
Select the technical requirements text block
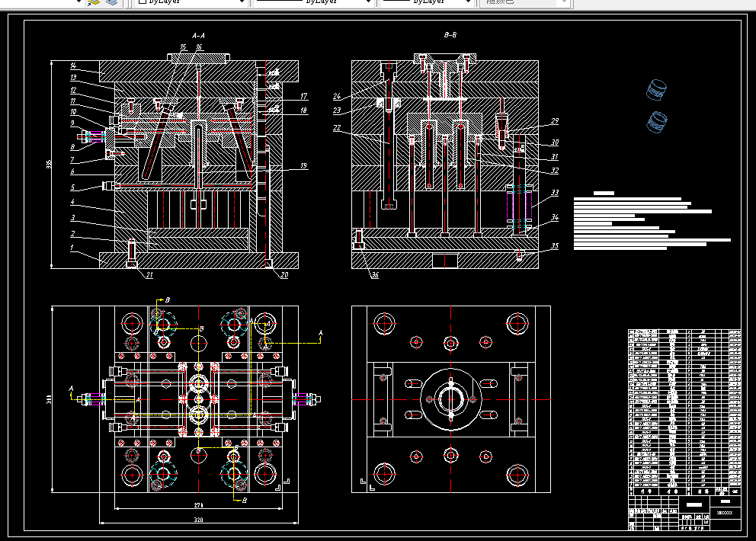(652, 220)
